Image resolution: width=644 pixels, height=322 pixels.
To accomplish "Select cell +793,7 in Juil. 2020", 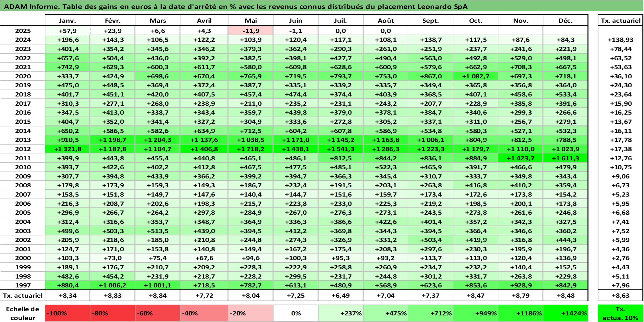I will tap(341, 76).
